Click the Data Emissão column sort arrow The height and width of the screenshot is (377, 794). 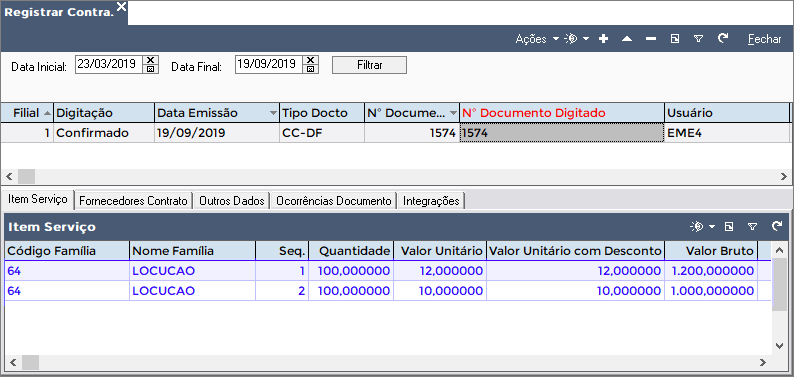click(273, 113)
